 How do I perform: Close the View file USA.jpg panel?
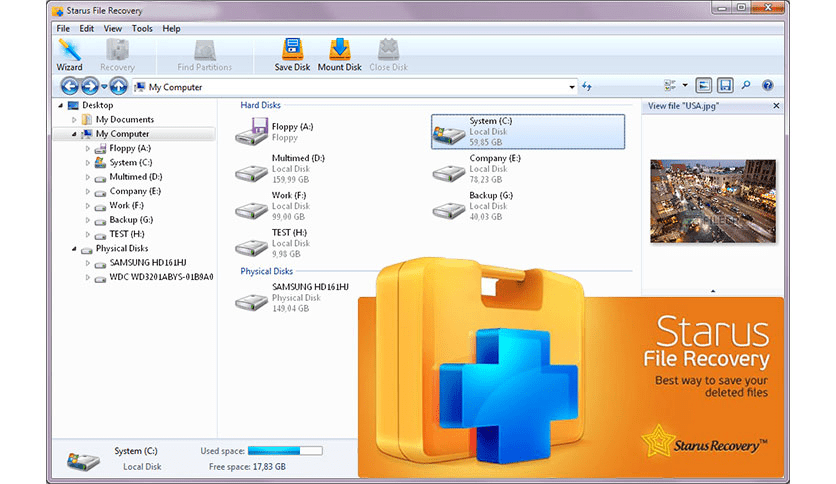click(776, 105)
